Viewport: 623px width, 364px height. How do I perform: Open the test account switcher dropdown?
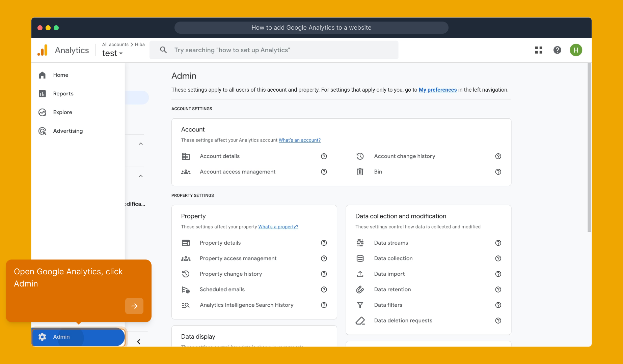click(112, 53)
